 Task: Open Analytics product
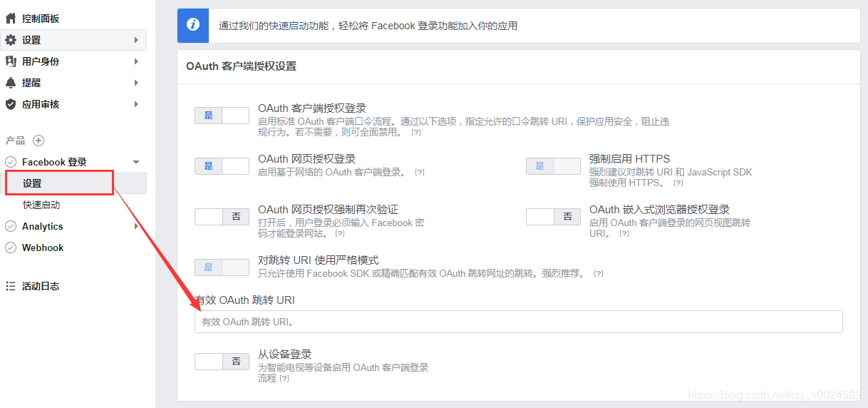pos(43,226)
